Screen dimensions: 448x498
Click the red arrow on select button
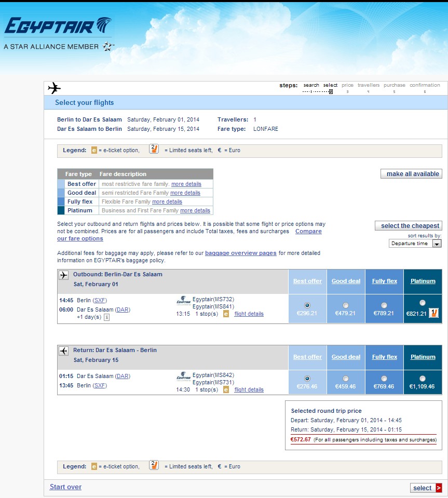coord(439,488)
